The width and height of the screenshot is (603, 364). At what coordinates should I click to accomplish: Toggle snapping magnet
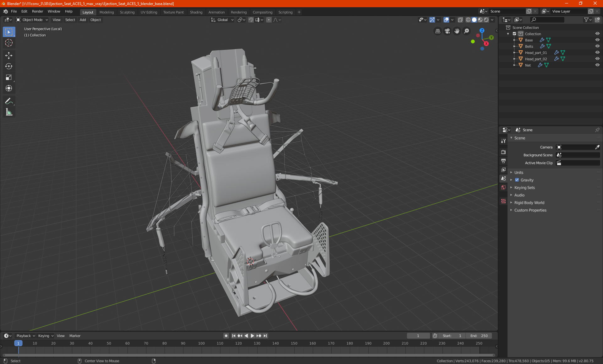pos(251,20)
